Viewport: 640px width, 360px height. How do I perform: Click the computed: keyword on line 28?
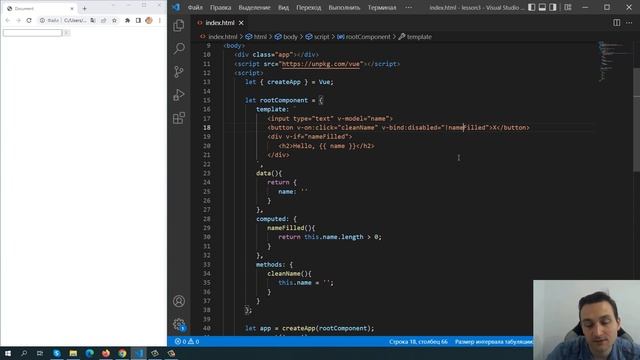(x=273, y=219)
